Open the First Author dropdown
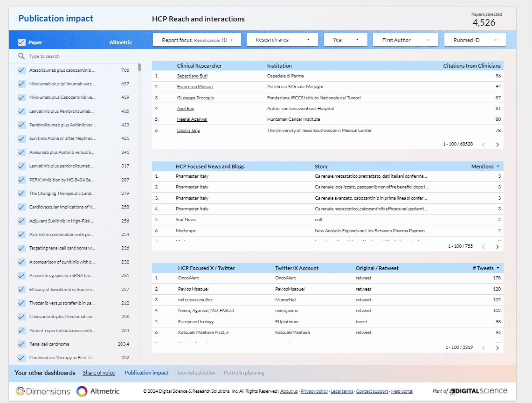 pyautogui.click(x=405, y=40)
